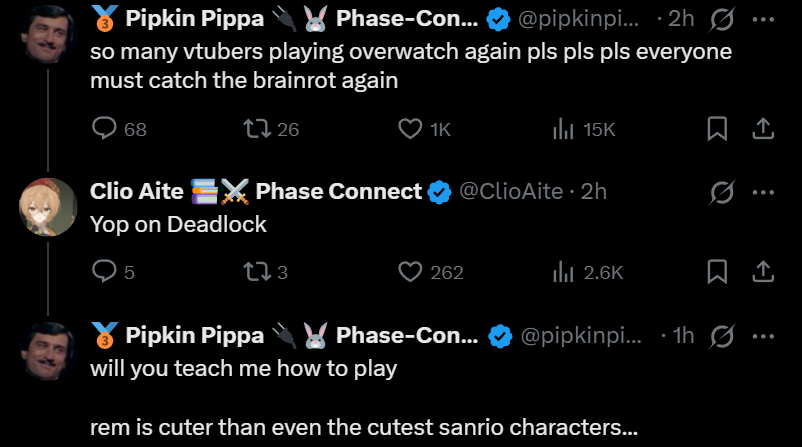Screen dimensions: 802x447
Task: Share Clio Aite's Deadlock tweet
Action: [x=762, y=271]
